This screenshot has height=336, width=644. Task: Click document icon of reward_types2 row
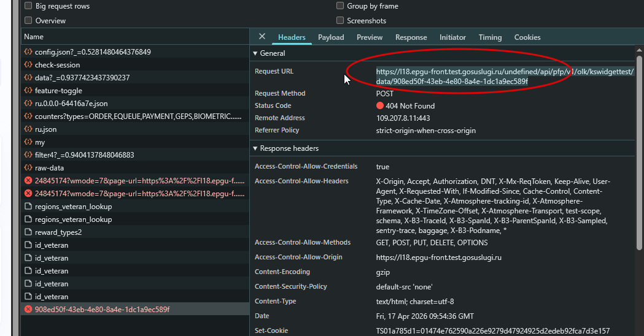[x=28, y=232]
